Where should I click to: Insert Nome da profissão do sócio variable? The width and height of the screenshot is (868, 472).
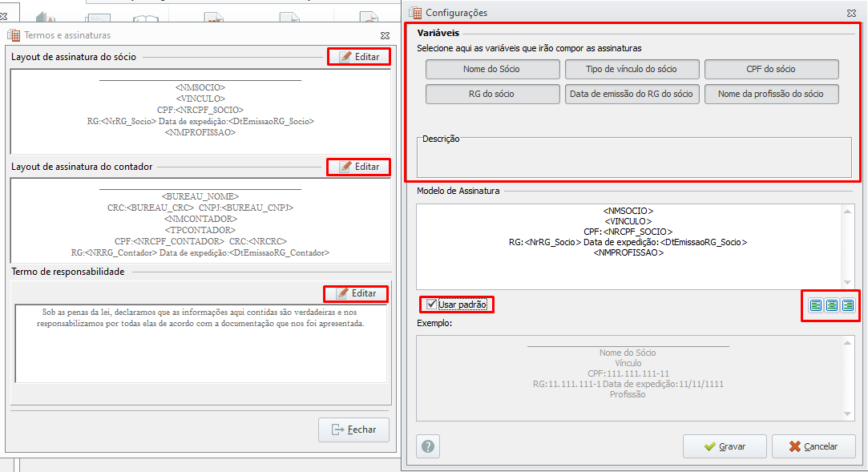coord(771,94)
